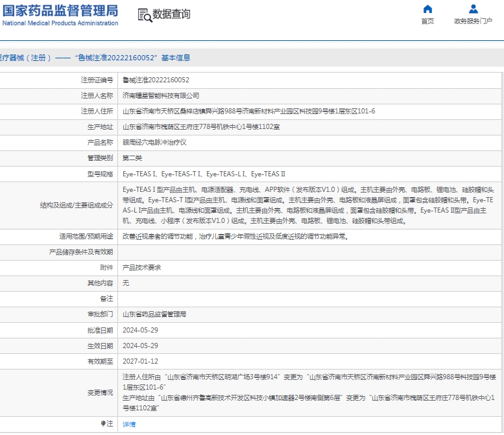
Task: Click the 批准日期 value 2024-05-29
Action: click(x=140, y=330)
